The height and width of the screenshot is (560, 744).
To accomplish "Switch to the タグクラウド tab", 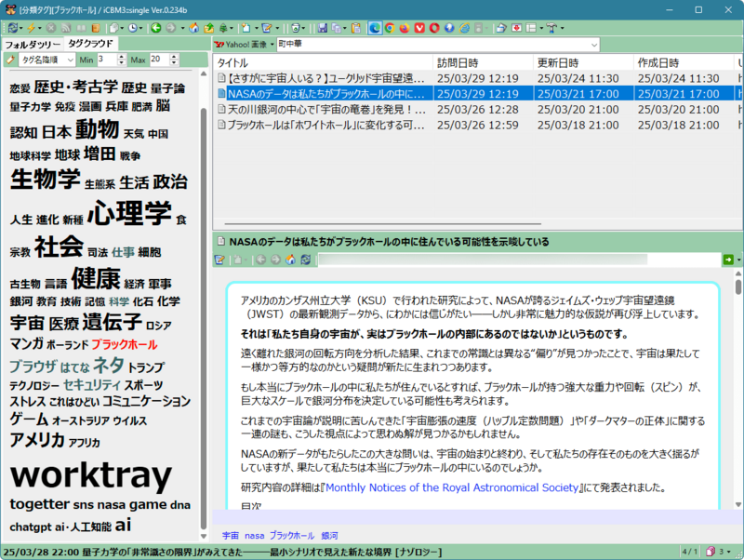I will [x=90, y=44].
